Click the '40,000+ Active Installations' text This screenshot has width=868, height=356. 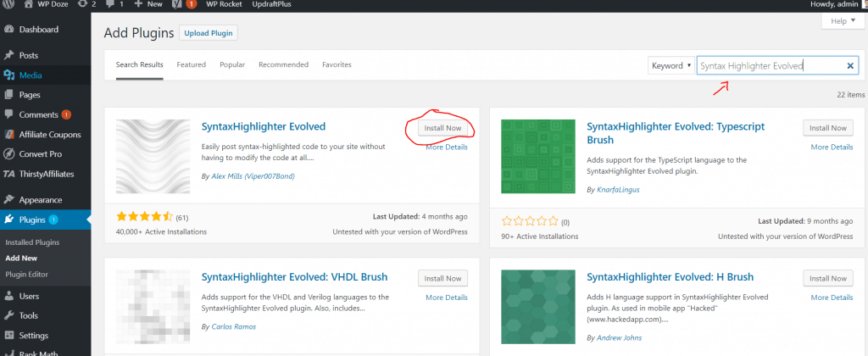pyautogui.click(x=161, y=232)
